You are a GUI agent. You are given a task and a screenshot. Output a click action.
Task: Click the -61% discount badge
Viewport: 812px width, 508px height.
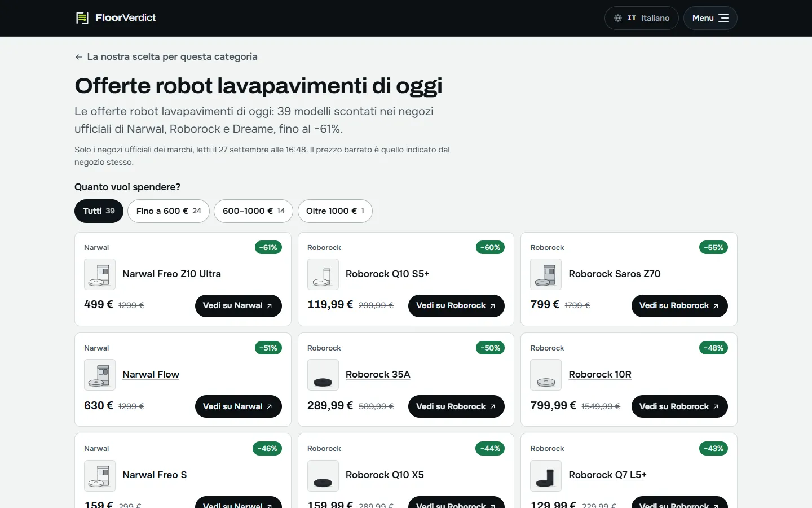(x=268, y=247)
